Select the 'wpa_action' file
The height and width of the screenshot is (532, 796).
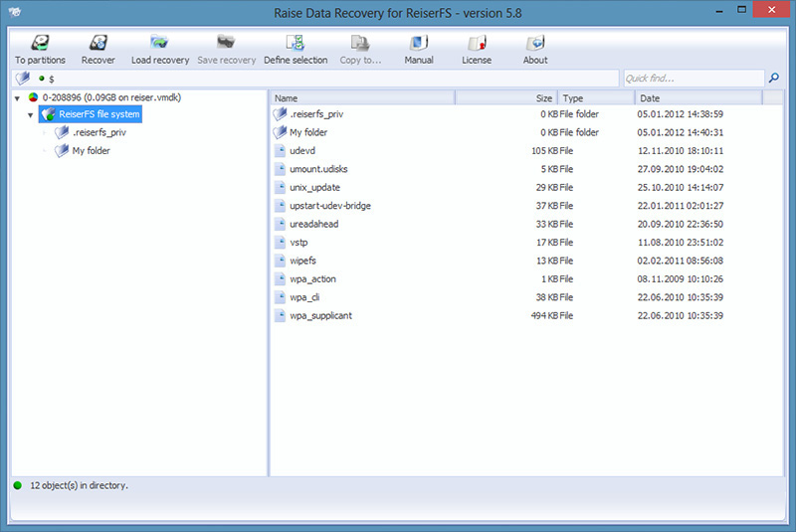pos(312,279)
